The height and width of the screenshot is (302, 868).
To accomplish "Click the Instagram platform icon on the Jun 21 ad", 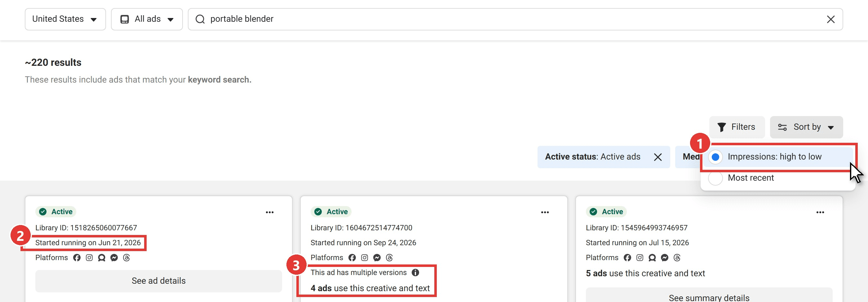I will (x=89, y=258).
